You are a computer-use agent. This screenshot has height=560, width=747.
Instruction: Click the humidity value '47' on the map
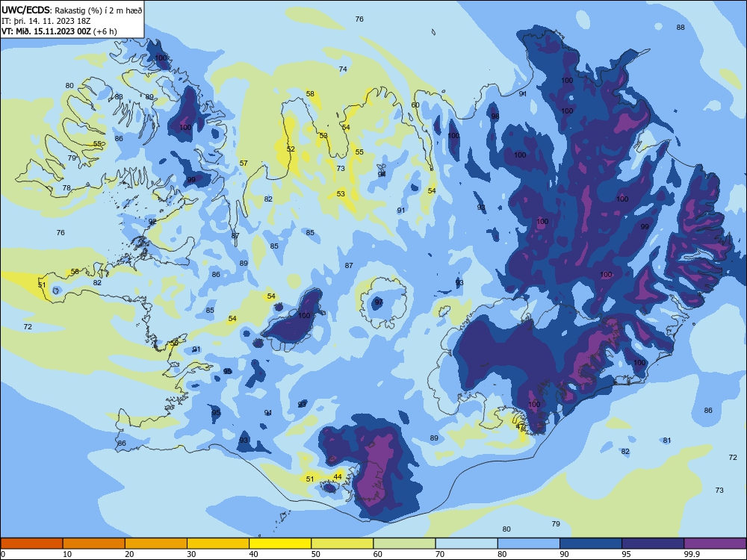[520, 426]
